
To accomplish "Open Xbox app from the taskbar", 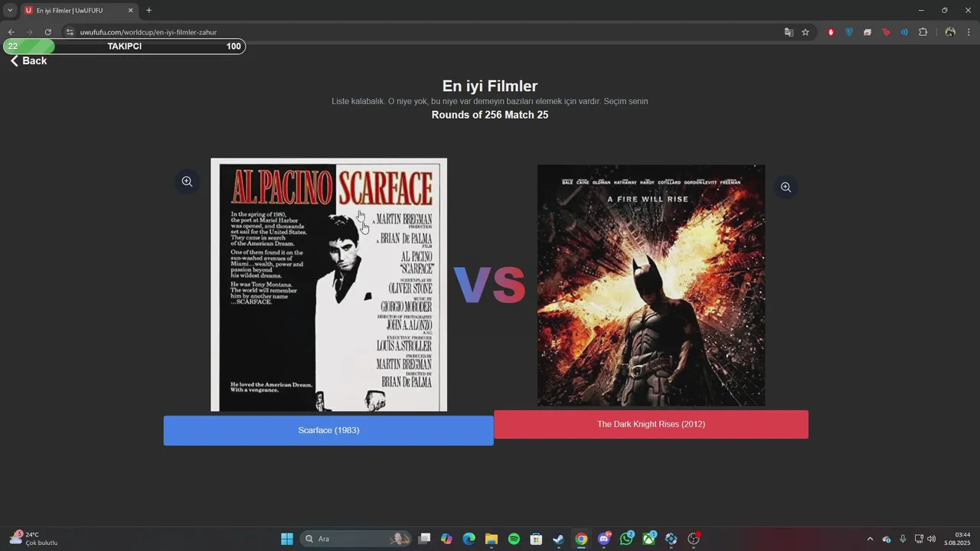I will point(648,539).
